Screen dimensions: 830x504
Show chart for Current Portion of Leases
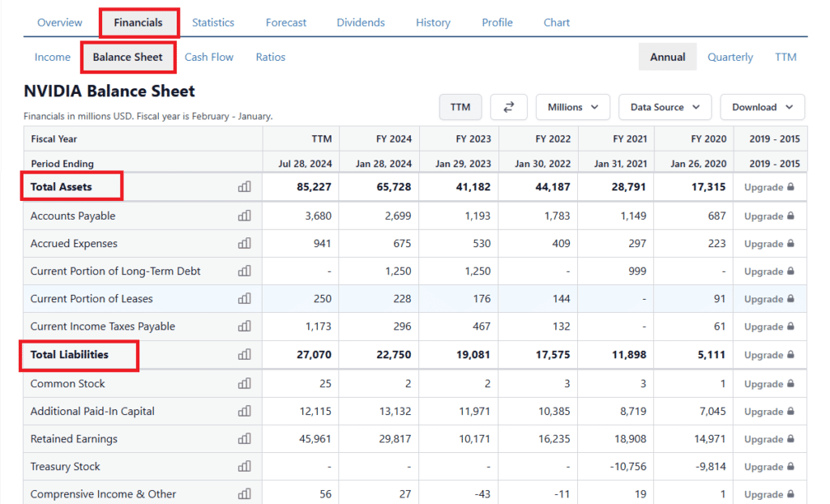click(x=244, y=299)
